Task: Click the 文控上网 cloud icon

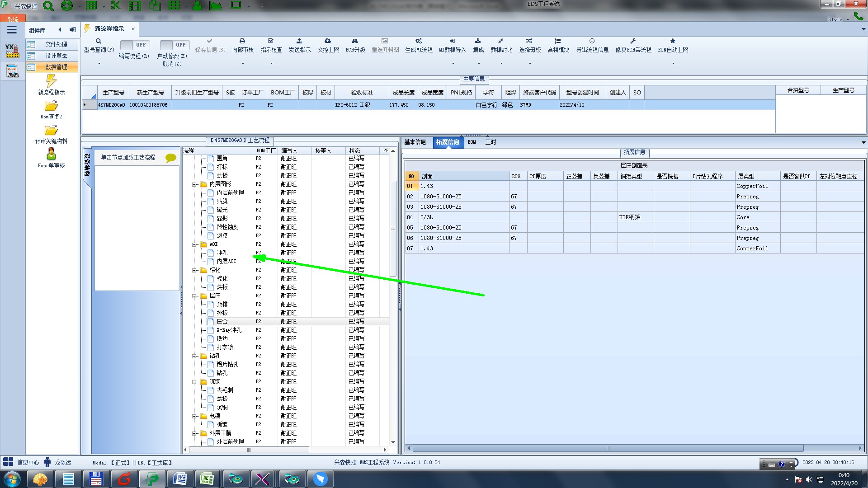Action: 328,41
